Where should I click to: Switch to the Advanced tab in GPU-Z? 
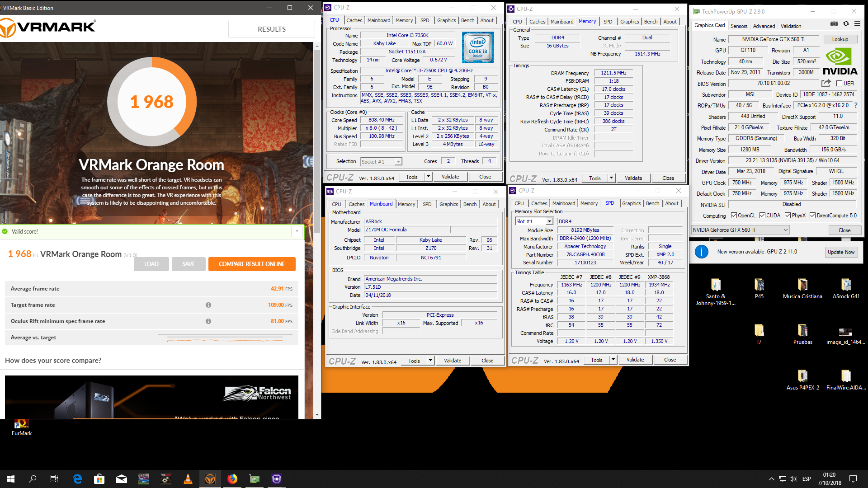point(764,26)
